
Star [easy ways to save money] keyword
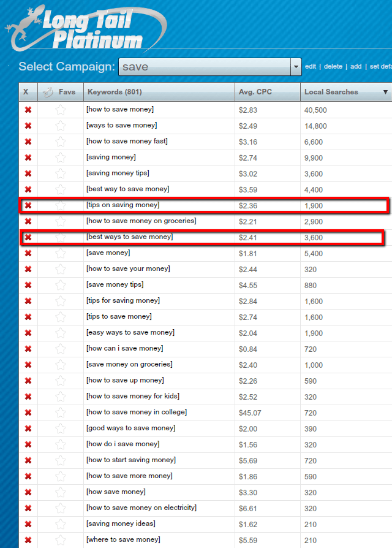coord(61,333)
